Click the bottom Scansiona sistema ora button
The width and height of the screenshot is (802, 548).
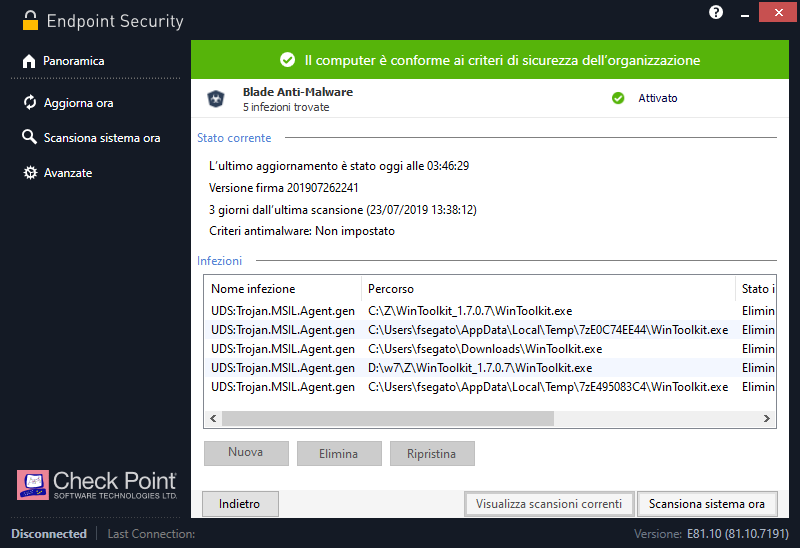pos(707,504)
